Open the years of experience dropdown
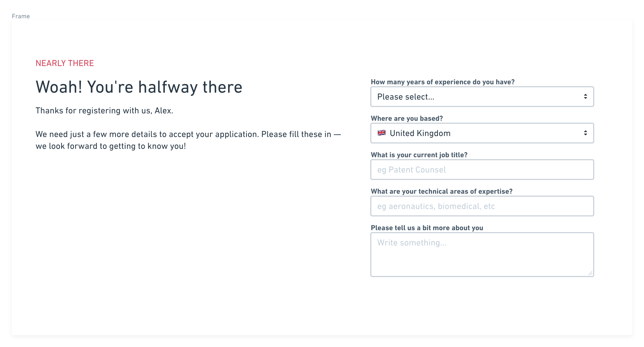 pos(482,97)
